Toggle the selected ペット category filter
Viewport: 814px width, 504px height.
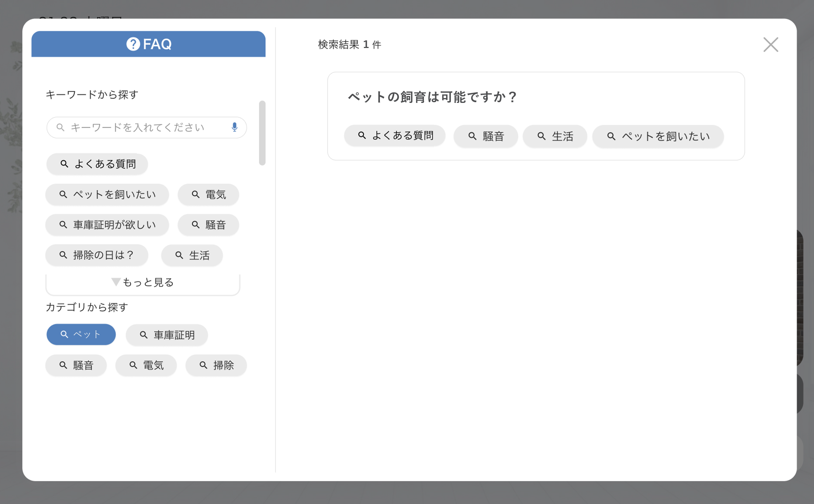[x=81, y=335]
